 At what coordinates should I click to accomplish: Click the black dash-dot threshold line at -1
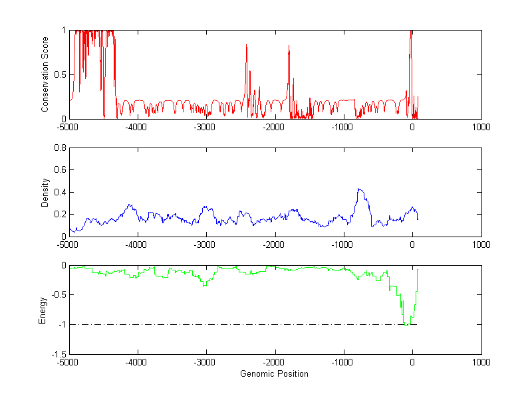pyautogui.click(x=233, y=324)
